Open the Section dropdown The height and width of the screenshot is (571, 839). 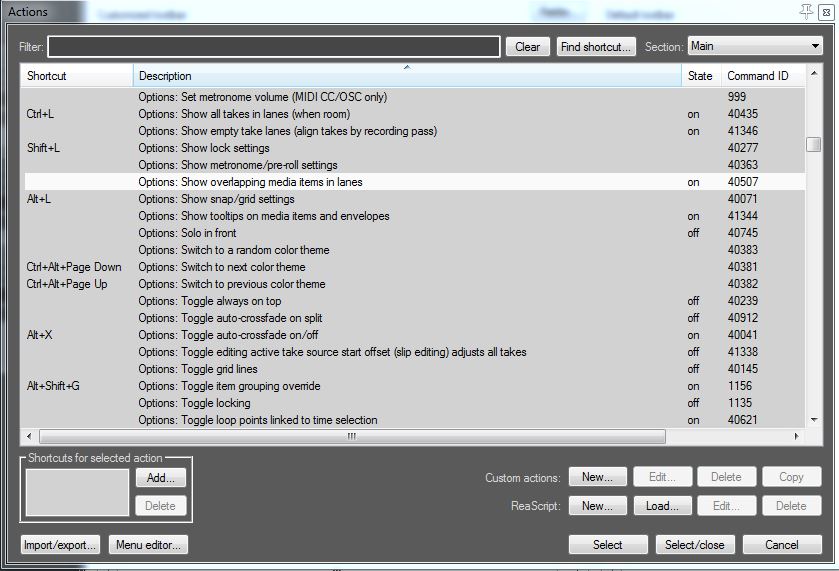pos(755,47)
